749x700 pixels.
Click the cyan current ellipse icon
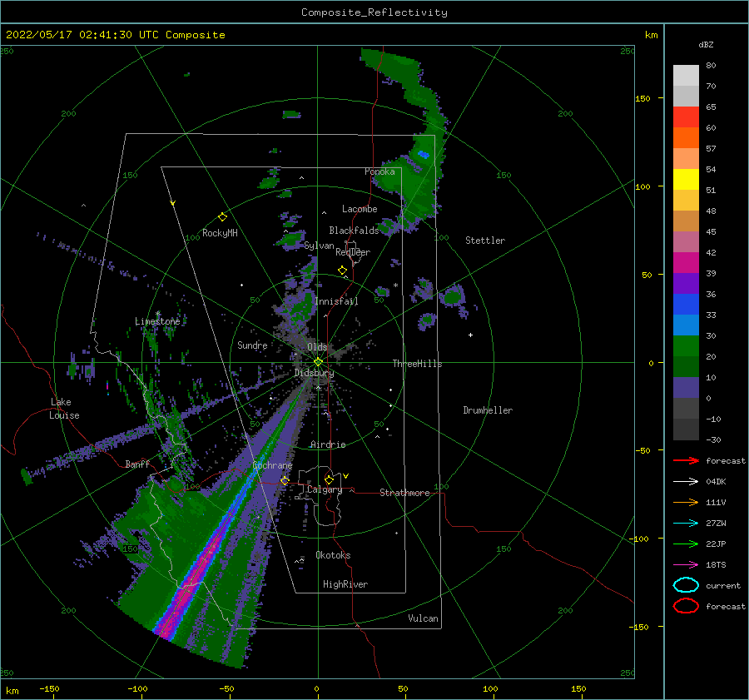686,585
